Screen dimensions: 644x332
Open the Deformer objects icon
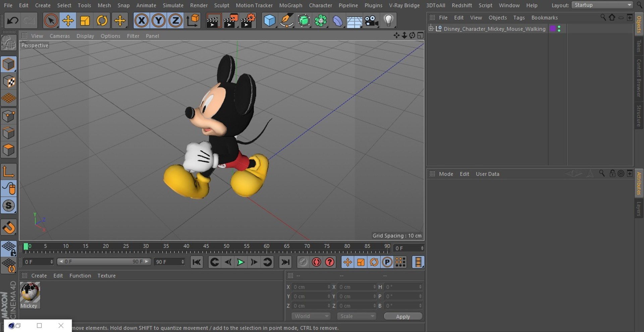coord(338,21)
